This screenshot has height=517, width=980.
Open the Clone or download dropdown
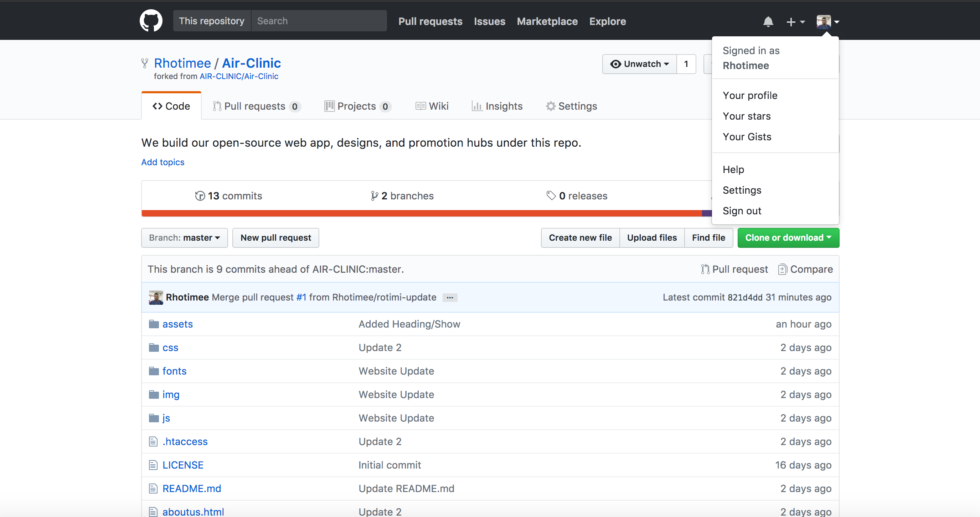[788, 237]
